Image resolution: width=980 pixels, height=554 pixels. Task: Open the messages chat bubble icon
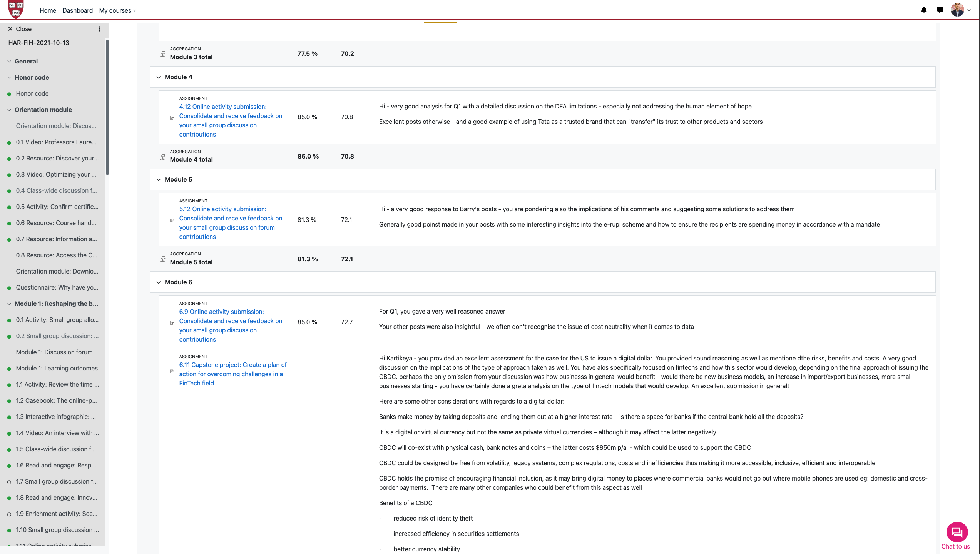(940, 10)
